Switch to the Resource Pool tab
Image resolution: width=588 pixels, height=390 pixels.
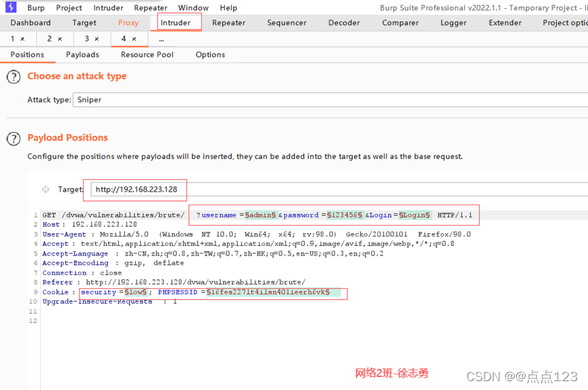point(147,55)
